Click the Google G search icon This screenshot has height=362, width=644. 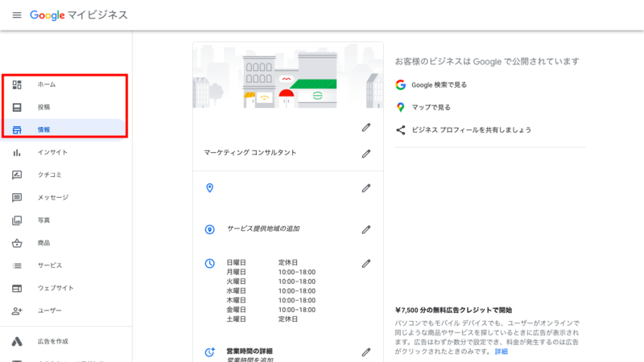point(400,85)
